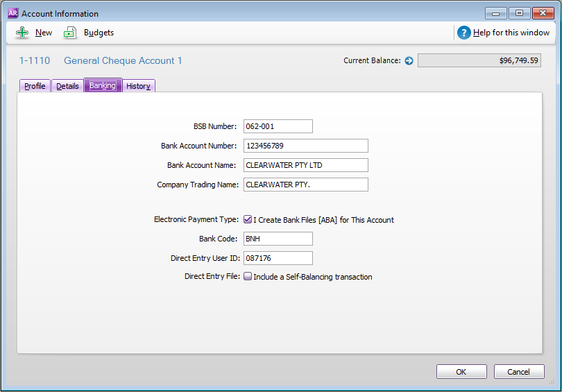Uncheck I Create Bank Files [ABA] checkbox
562x392 pixels.
248,219
